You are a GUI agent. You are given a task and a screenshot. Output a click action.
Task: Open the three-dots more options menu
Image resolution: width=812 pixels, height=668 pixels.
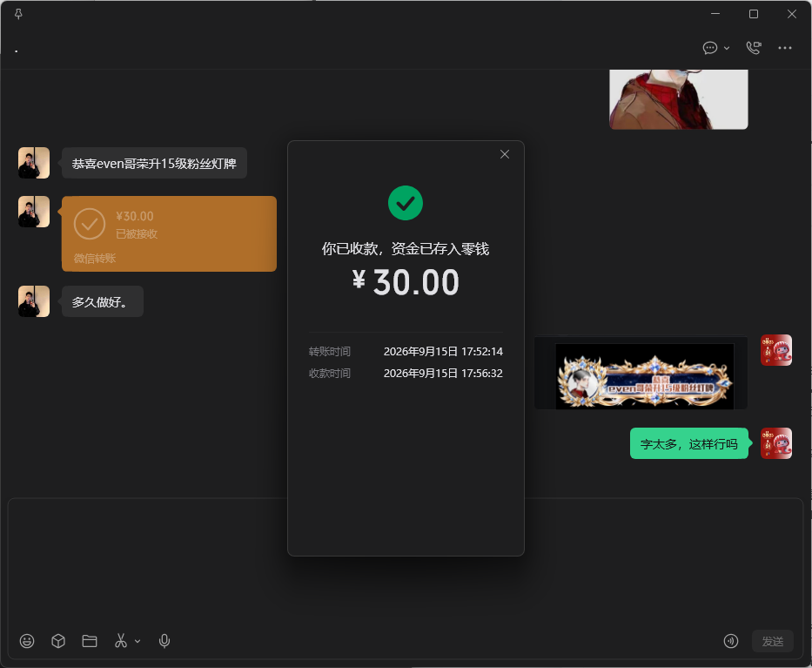pyautogui.click(x=784, y=48)
